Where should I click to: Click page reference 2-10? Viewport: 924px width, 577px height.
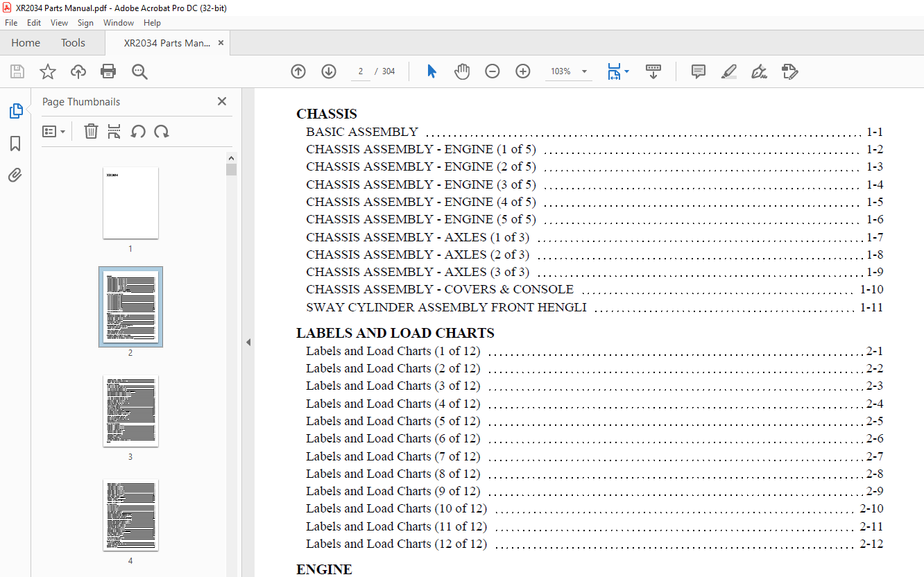point(871,508)
